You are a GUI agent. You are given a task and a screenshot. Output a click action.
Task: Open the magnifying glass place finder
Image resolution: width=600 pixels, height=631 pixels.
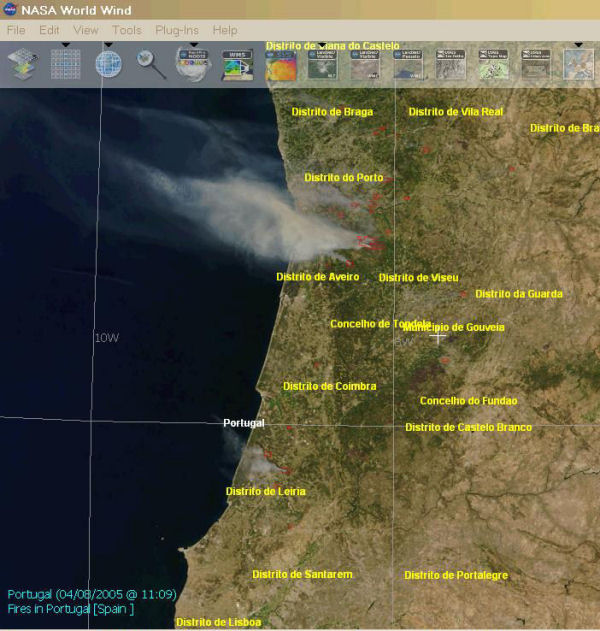151,65
